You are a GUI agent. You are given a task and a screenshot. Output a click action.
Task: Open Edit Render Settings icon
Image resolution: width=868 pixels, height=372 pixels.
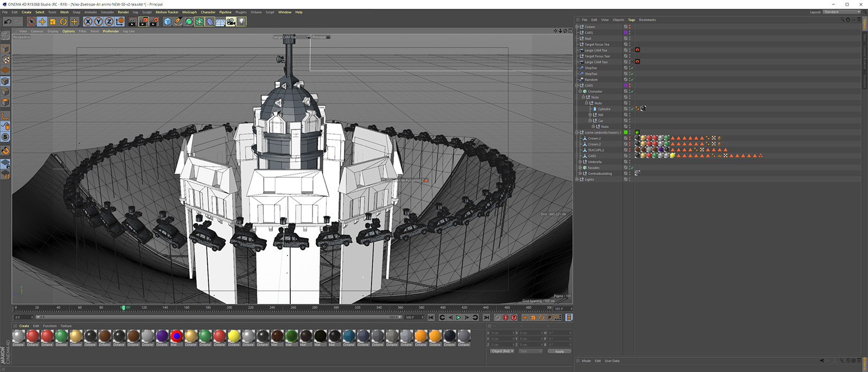[x=154, y=22]
